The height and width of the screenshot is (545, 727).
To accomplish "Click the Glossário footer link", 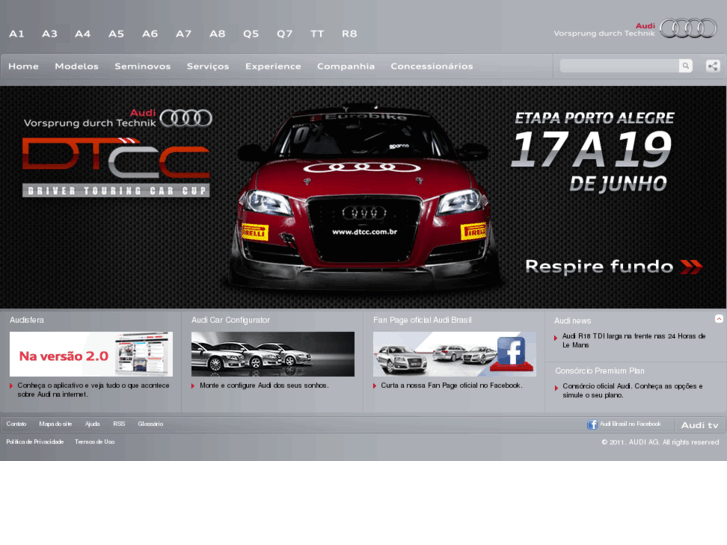I will (150, 424).
